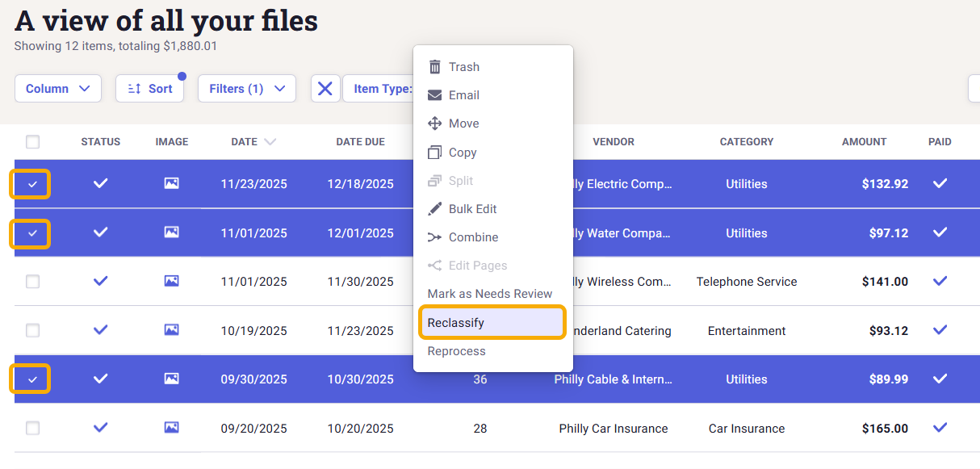Click the Combine merge icon
This screenshot has width=980, height=469.
[435, 237]
